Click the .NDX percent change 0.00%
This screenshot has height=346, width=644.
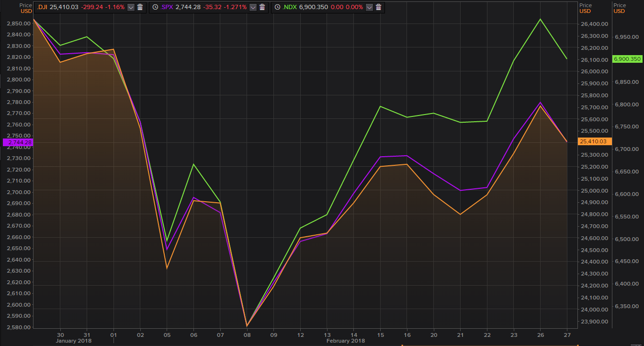coord(354,7)
